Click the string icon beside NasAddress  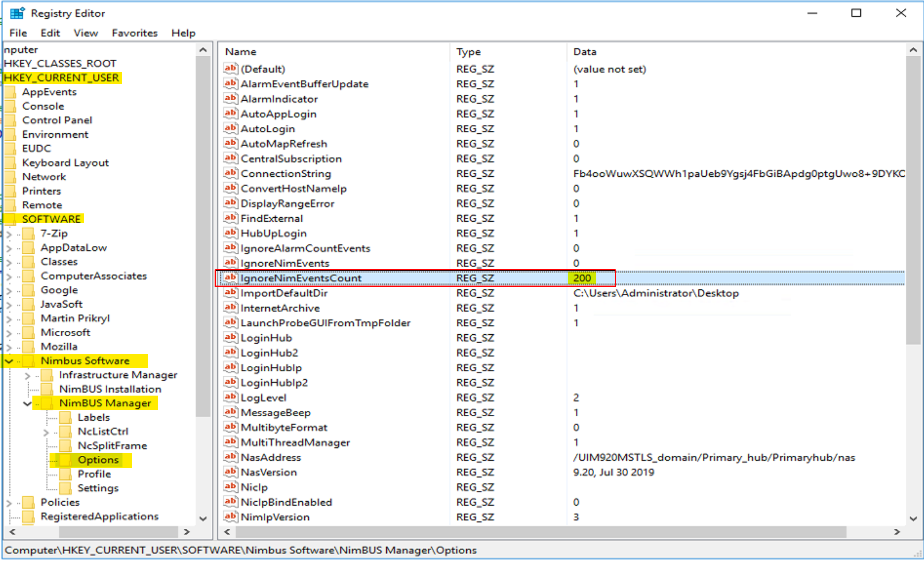(230, 457)
